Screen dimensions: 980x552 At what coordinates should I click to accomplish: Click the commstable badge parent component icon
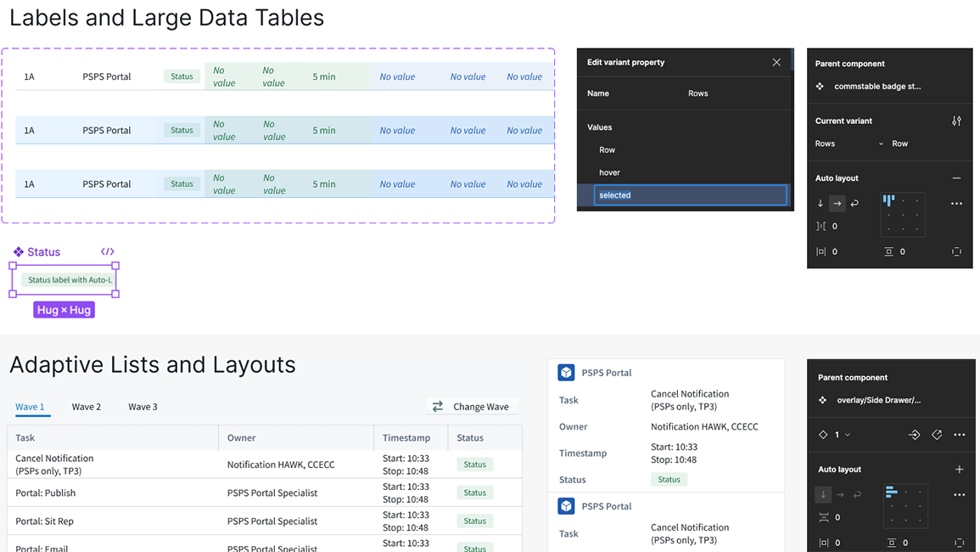tap(820, 87)
